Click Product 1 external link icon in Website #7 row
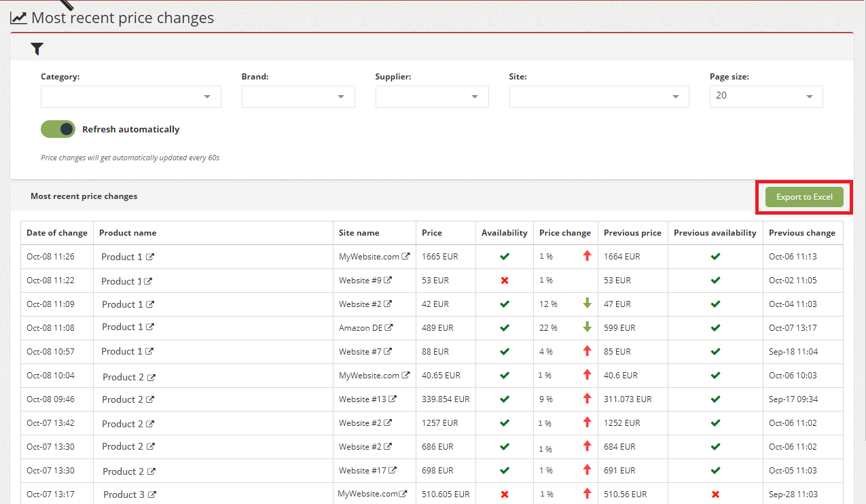866x504 pixels. pyautogui.click(x=149, y=351)
